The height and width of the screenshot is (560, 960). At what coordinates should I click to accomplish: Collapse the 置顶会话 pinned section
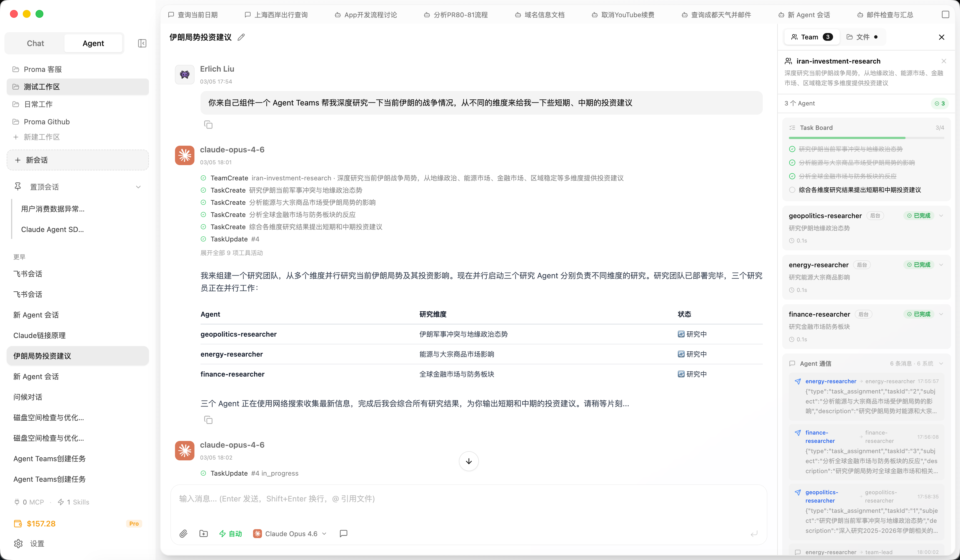click(138, 187)
